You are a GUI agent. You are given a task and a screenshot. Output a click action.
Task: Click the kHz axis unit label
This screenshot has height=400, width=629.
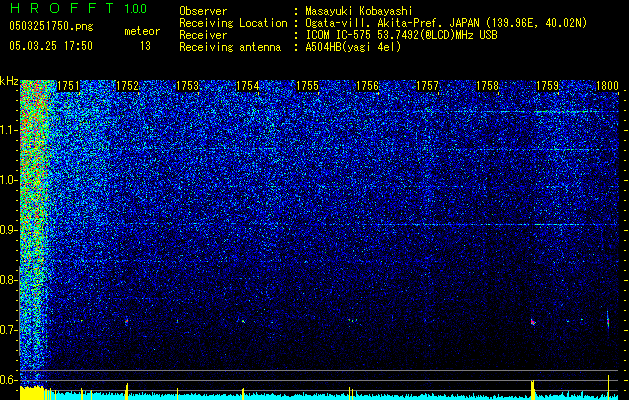[x=9, y=81]
